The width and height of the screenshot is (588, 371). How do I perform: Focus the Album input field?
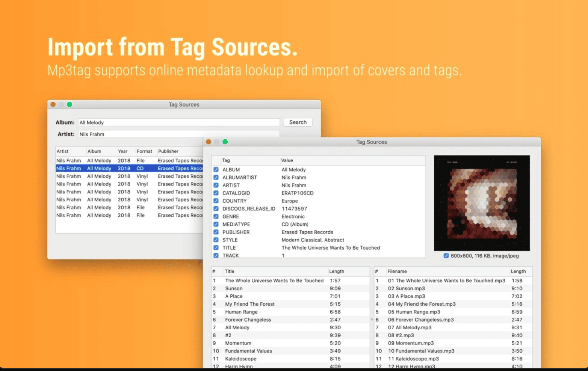coord(179,122)
